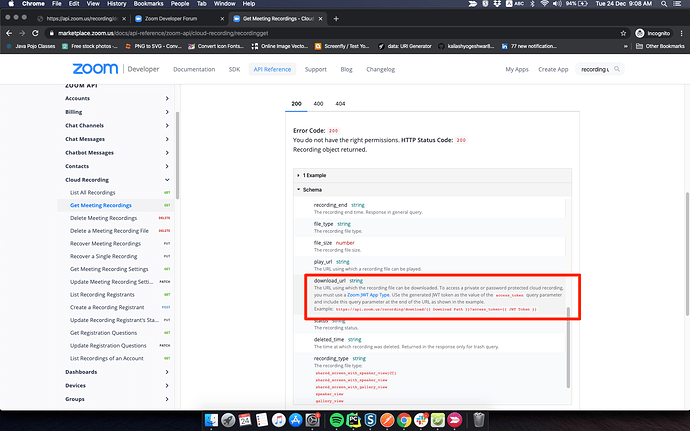Open the History menu in the menu bar
Viewport: 690px width, 431px height.
(x=117, y=4)
